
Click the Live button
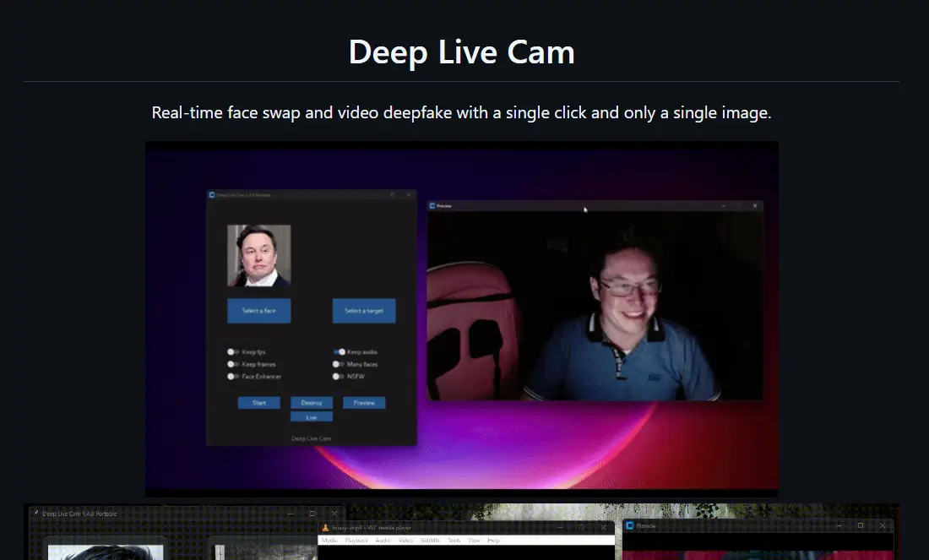click(x=312, y=417)
